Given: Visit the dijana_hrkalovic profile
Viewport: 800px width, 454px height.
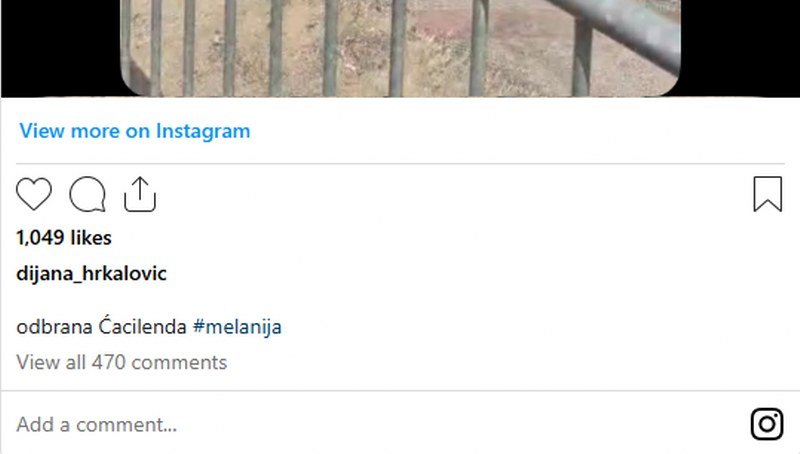Looking at the screenshot, I should coord(91,274).
